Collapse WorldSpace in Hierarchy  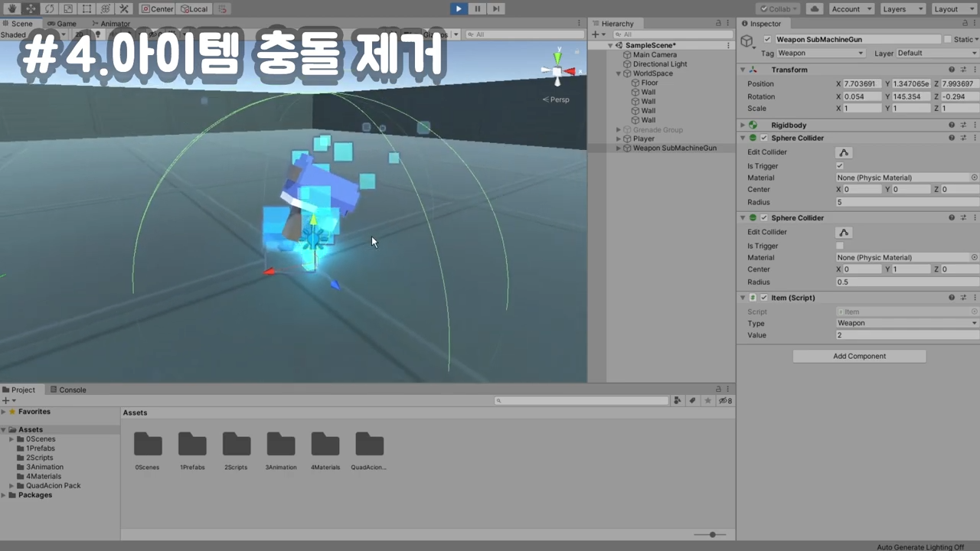619,73
